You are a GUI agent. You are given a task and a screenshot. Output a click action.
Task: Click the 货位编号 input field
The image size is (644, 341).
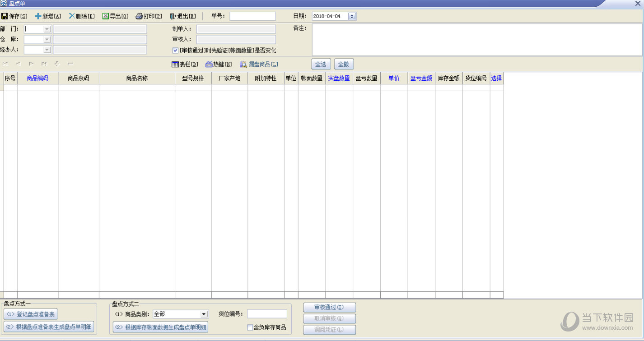pyautogui.click(x=267, y=314)
